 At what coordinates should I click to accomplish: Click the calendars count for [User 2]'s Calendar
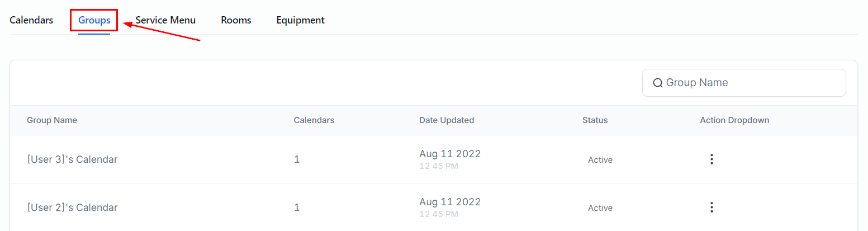pyautogui.click(x=297, y=208)
